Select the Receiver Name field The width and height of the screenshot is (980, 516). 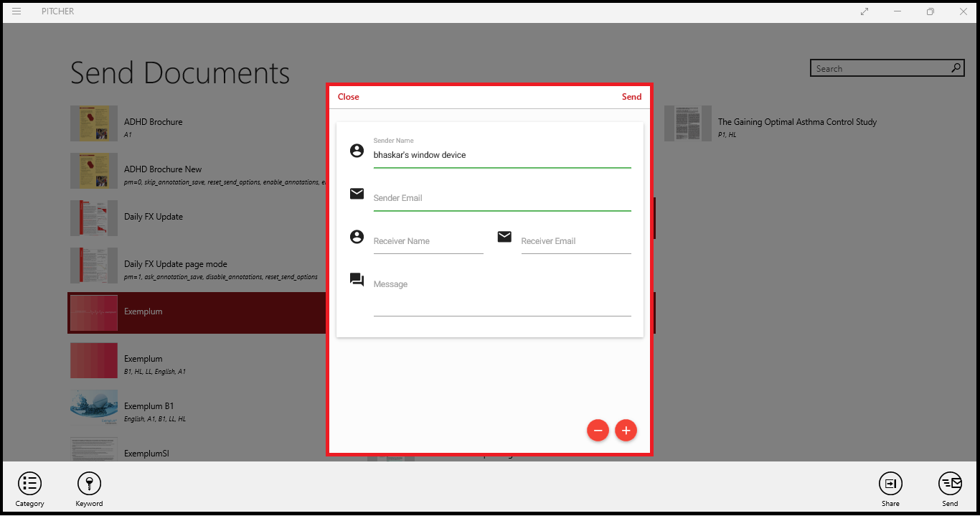(x=428, y=241)
